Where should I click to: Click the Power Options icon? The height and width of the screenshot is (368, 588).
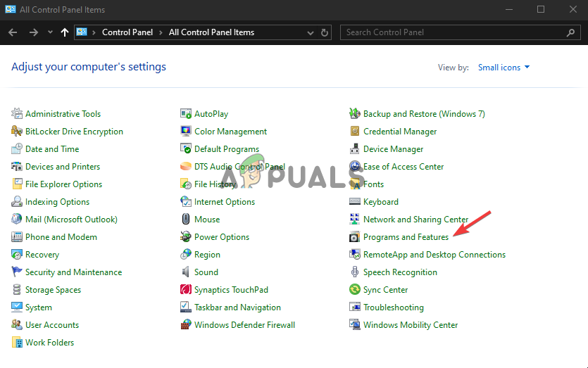tap(186, 237)
